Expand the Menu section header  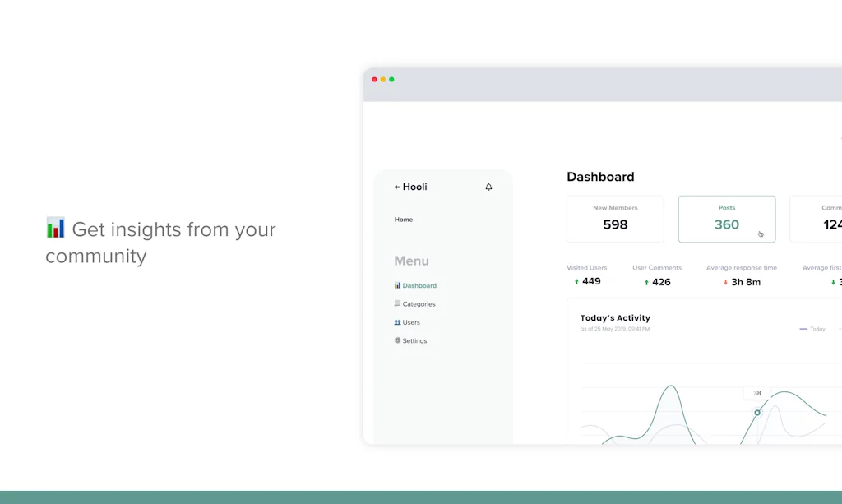[x=411, y=261]
